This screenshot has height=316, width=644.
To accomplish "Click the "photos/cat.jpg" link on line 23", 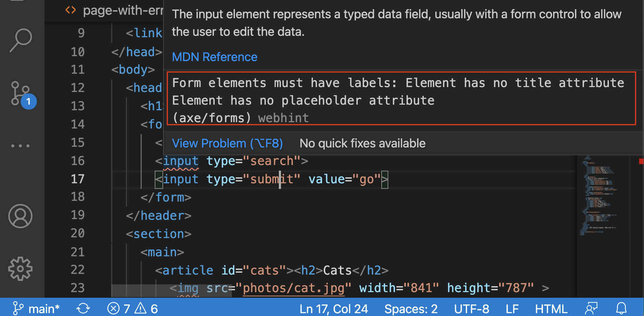I will pyautogui.click(x=294, y=288).
